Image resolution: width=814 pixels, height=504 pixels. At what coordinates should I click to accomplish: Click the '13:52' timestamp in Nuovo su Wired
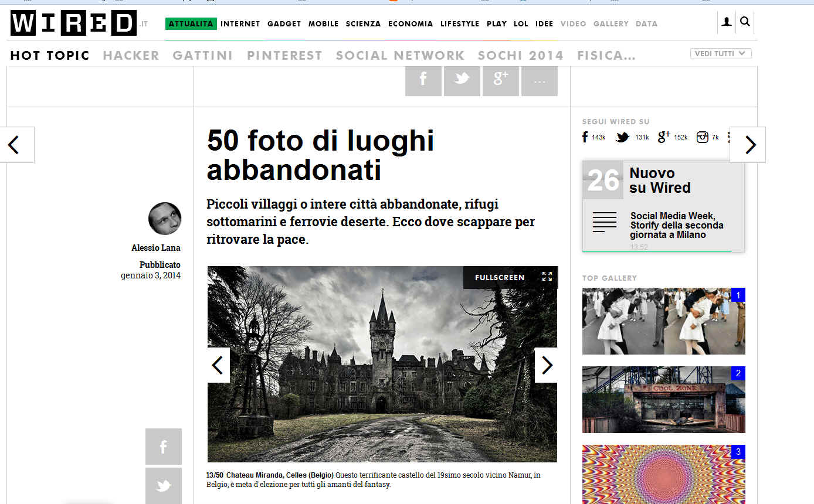639,247
